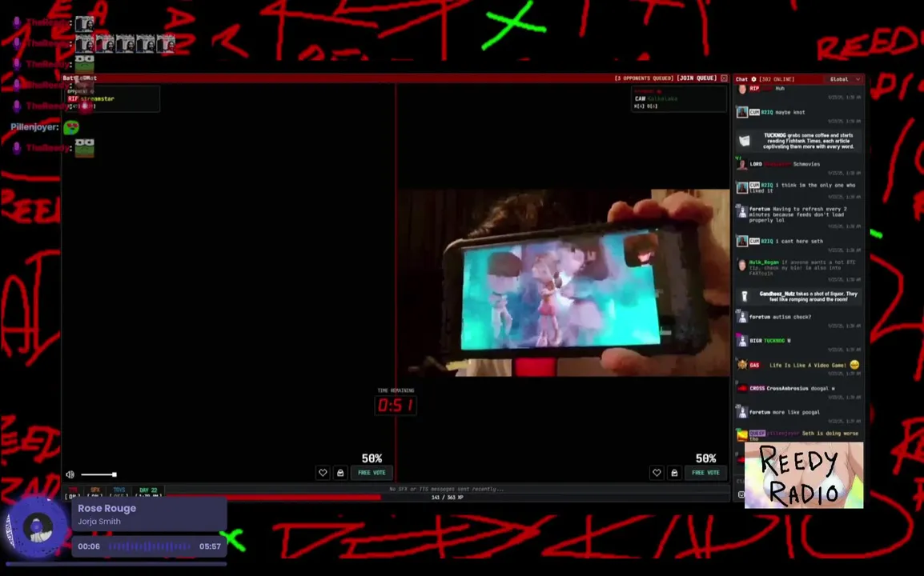Viewport: 924px width, 576px height.
Task: Cast left FREE VOTE
Action: coord(372,472)
